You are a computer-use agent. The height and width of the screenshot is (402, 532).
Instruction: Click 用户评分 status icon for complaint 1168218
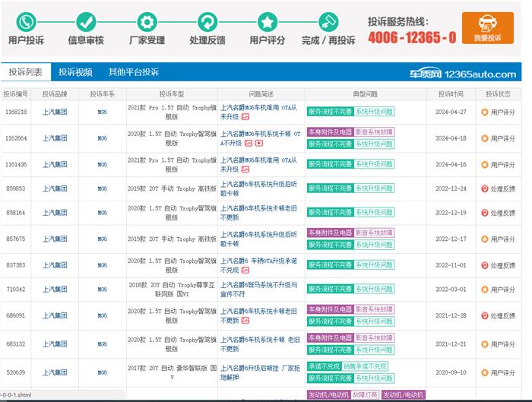pyautogui.click(x=485, y=112)
